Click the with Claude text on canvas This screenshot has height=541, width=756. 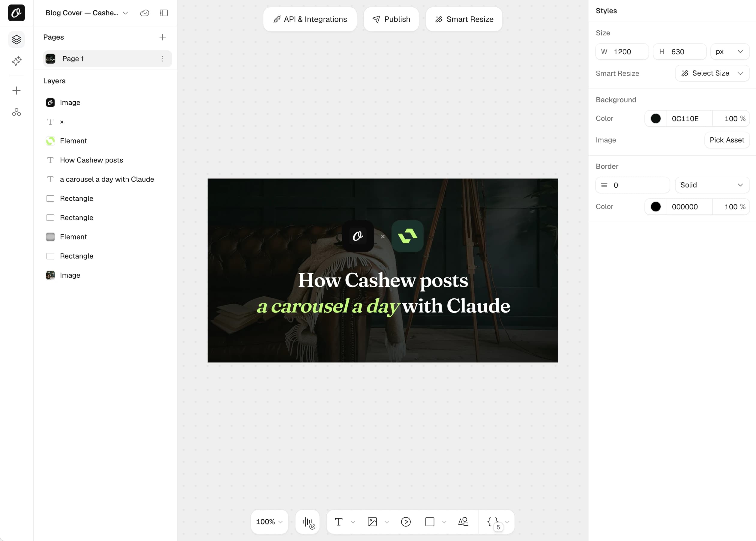(456, 306)
